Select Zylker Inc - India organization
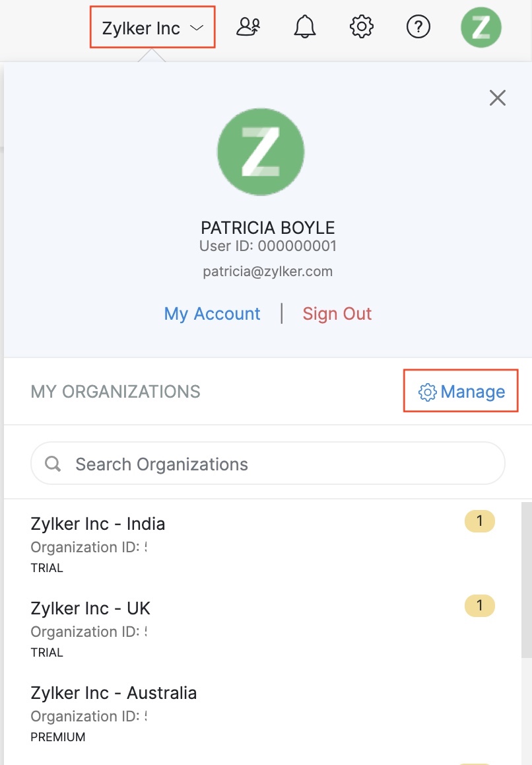This screenshot has height=765, width=532. [98, 523]
